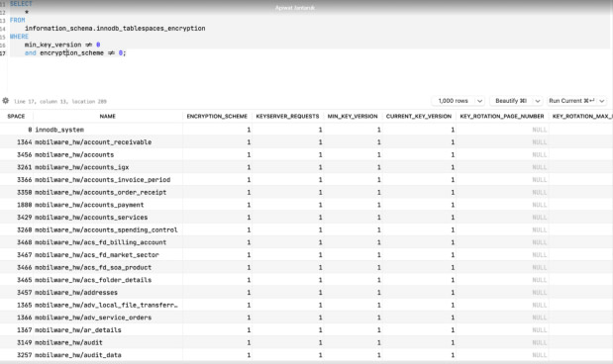Click the MIN_KEY_VERSION column header
Screen dimensions: 613x364
click(353, 116)
